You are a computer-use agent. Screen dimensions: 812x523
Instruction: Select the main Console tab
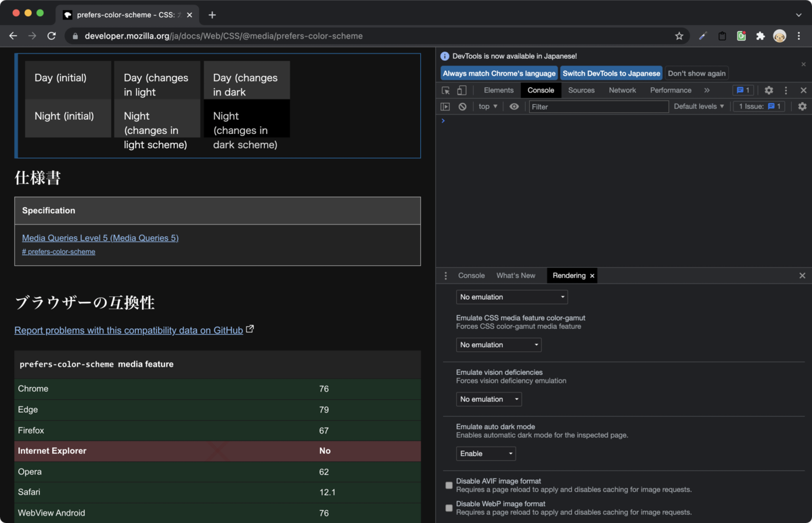click(541, 90)
